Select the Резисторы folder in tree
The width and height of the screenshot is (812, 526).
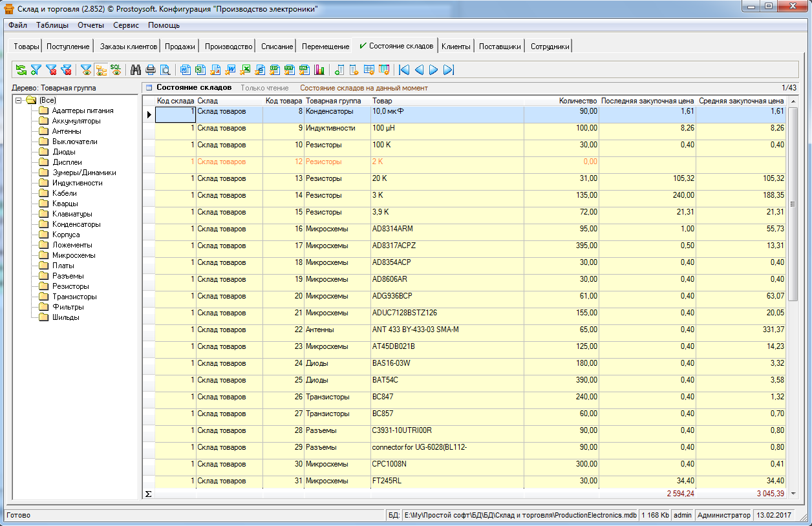tap(70, 286)
